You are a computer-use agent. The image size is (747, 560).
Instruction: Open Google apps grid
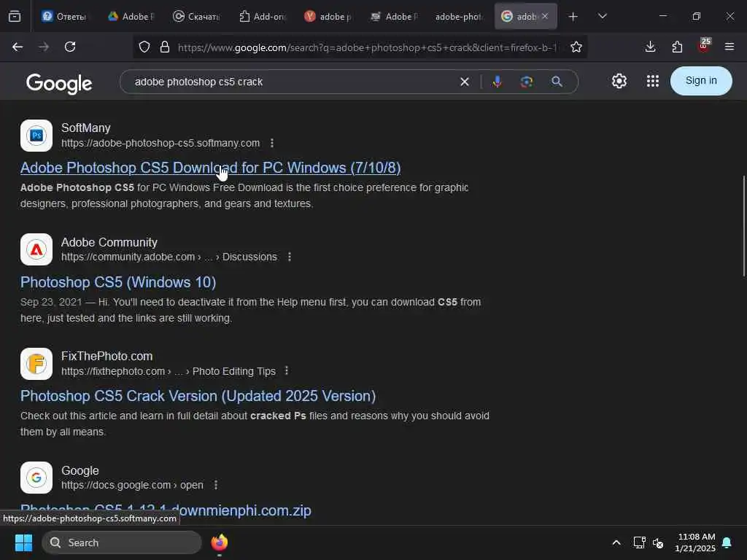pos(653,81)
